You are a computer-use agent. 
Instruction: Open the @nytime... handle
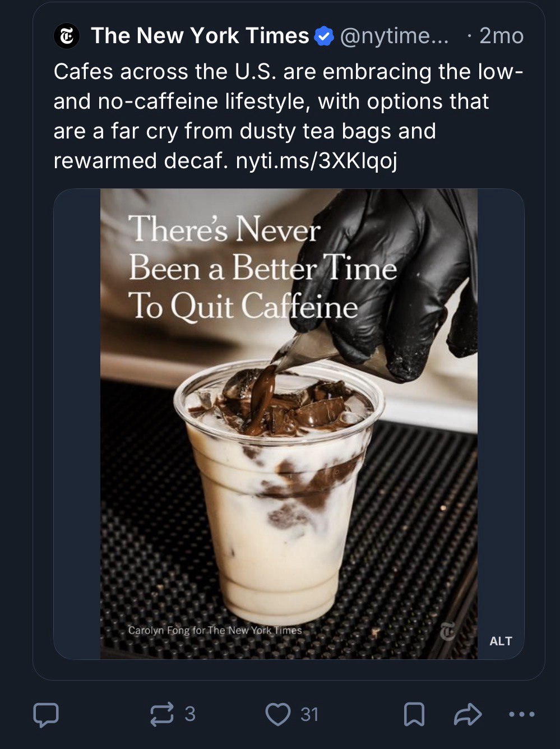coord(395,36)
